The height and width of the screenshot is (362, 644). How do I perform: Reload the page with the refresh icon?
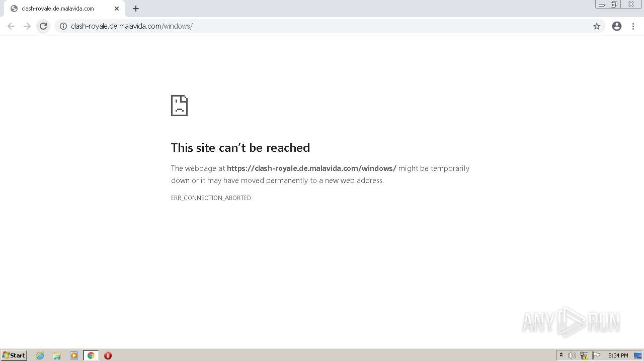pos(43,26)
